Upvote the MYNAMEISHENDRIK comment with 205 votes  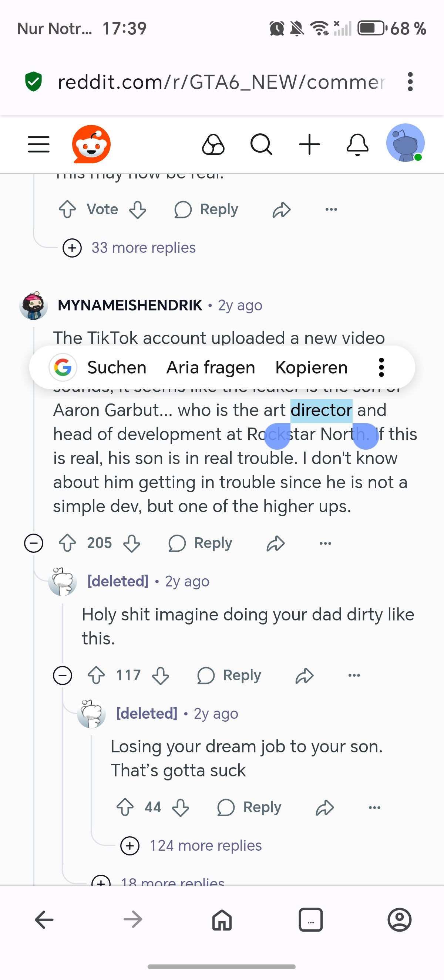67,543
